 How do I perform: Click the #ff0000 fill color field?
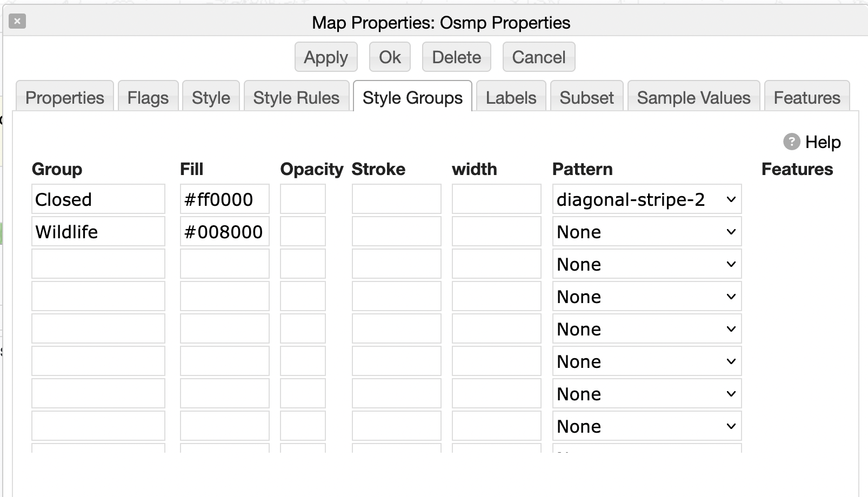[x=224, y=199]
